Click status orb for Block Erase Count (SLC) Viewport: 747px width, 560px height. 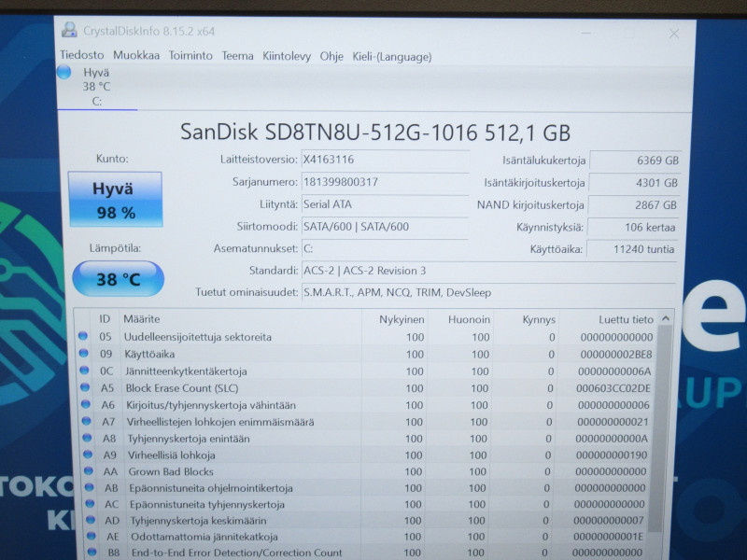pyautogui.click(x=85, y=387)
